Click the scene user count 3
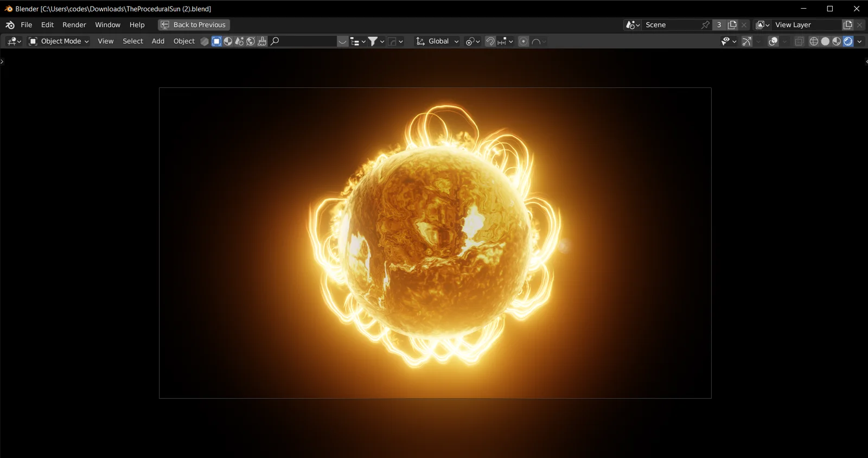 pyautogui.click(x=719, y=25)
